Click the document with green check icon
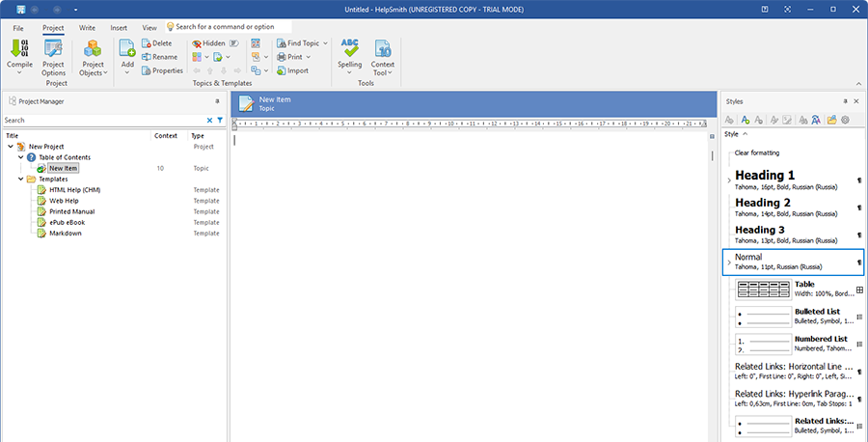868x442 pixels. pyautogui.click(x=218, y=57)
